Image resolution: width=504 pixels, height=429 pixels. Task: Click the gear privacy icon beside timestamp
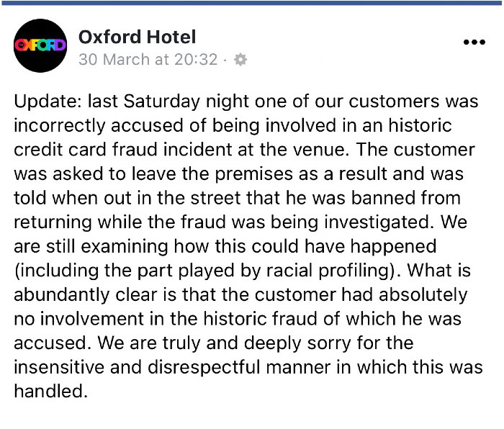[240, 60]
